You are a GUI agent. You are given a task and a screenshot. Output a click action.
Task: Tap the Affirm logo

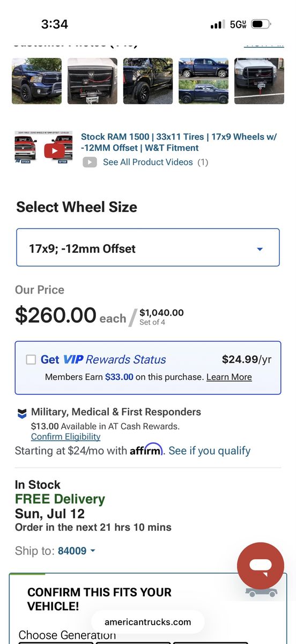pyautogui.click(x=146, y=450)
